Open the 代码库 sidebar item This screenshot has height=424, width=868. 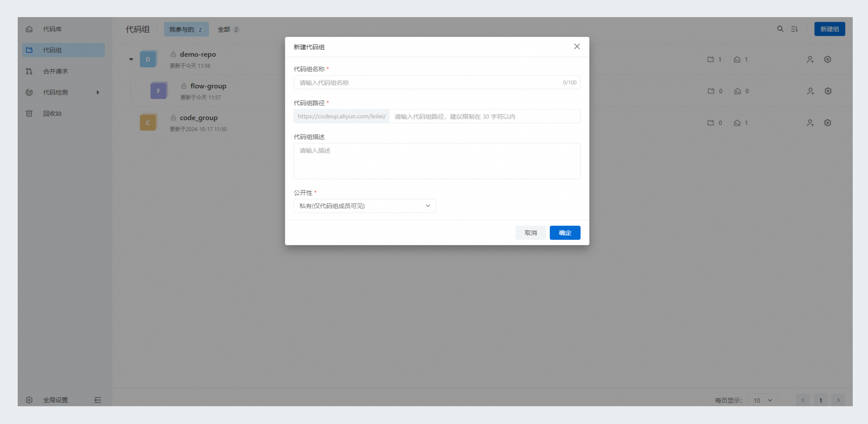point(63,29)
